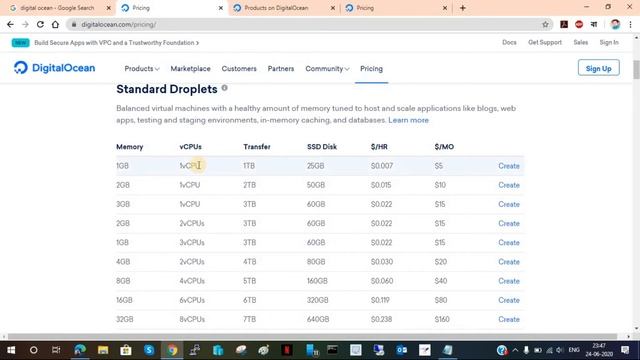Open the Chrome profile avatar
This screenshot has height=360, width=640.
[x=615, y=24]
